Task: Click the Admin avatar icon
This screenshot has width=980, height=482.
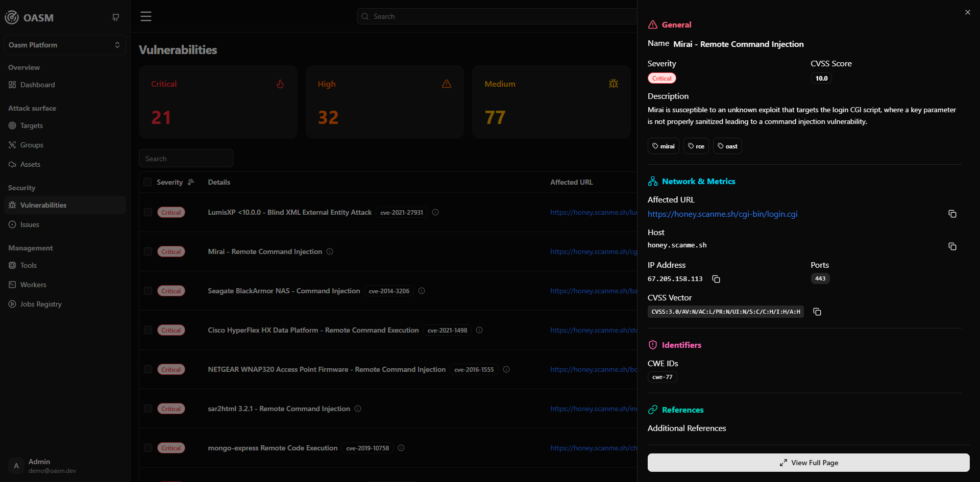Action: [16, 466]
